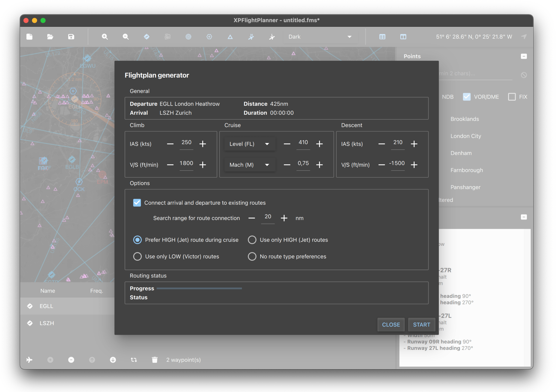
Task: Choose No route type preferences
Action: coord(252,256)
